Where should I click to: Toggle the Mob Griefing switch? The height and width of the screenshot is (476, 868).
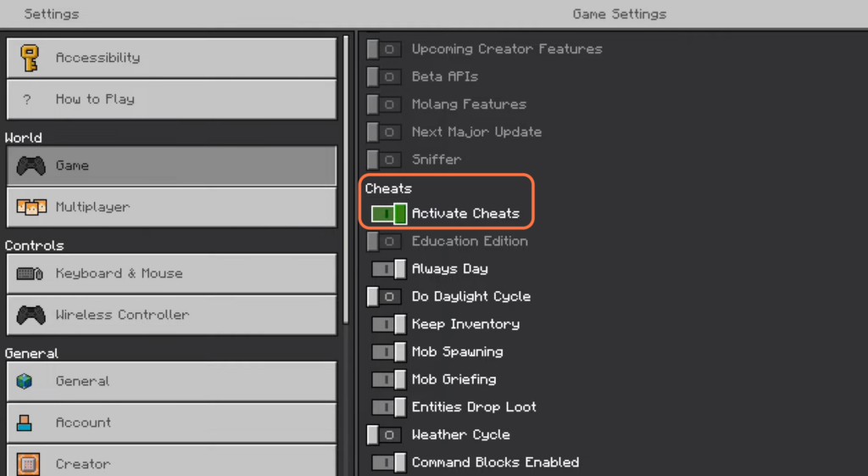pos(389,379)
